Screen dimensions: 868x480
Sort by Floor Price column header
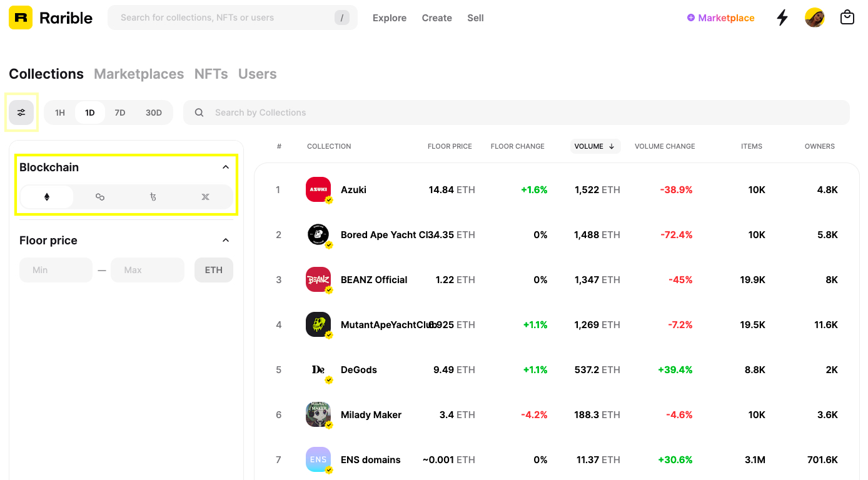[x=450, y=146]
